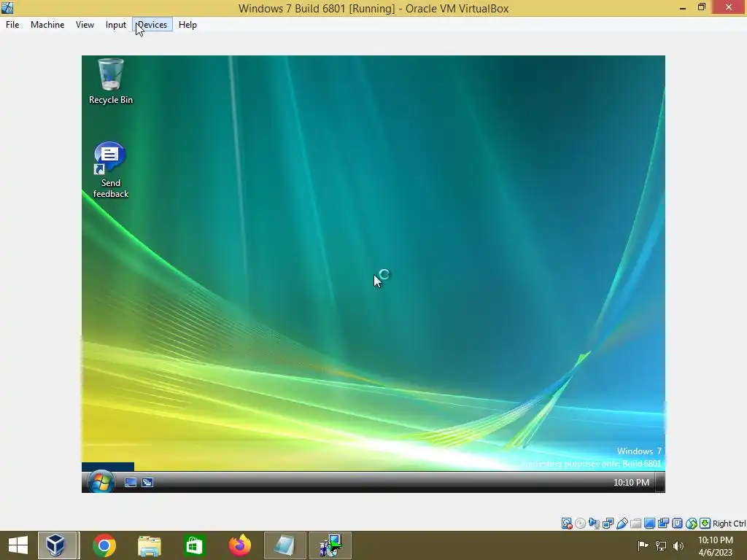The width and height of the screenshot is (747, 560).
Task: Open the Input menu
Action: pos(116,25)
